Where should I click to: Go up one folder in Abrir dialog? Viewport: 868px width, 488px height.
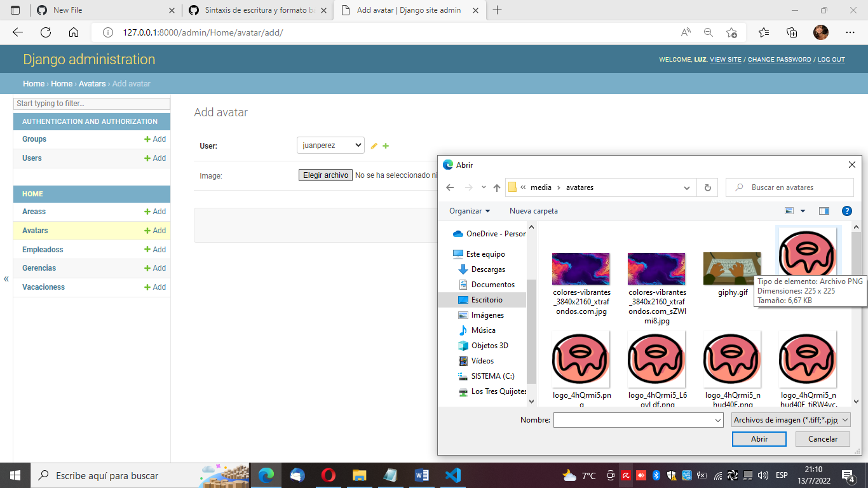[x=497, y=187]
